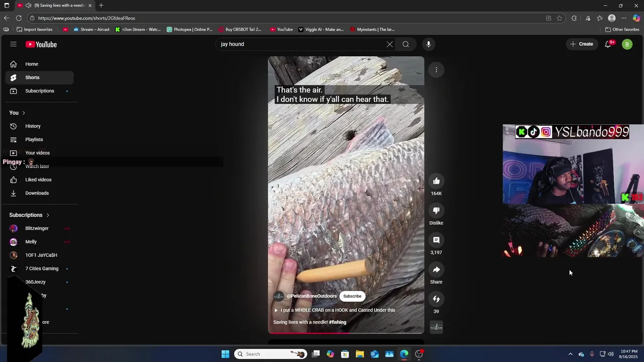This screenshot has width=644, height=362.
Task: Open the Create button
Action: point(582,44)
